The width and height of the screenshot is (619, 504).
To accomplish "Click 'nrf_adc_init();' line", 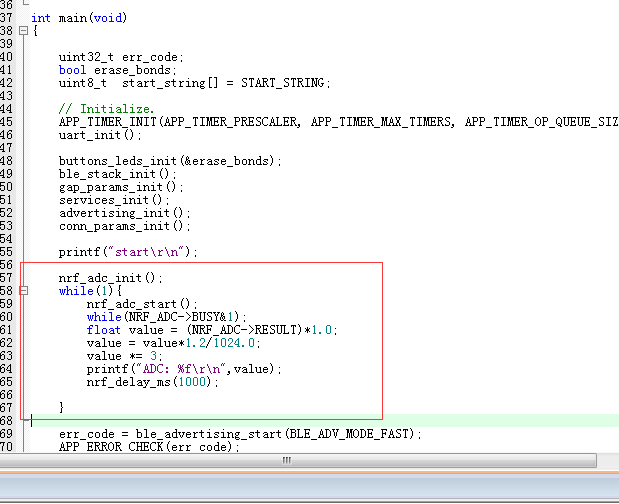I will (111, 278).
